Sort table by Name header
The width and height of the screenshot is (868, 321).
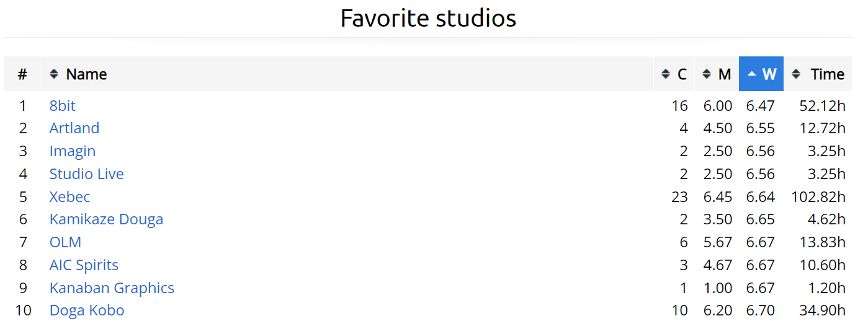pyautogui.click(x=87, y=74)
